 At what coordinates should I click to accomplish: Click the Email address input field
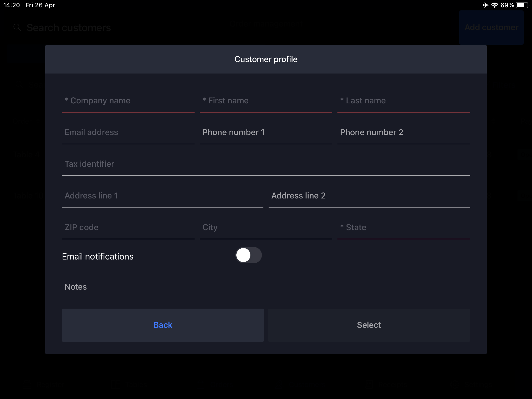click(128, 132)
